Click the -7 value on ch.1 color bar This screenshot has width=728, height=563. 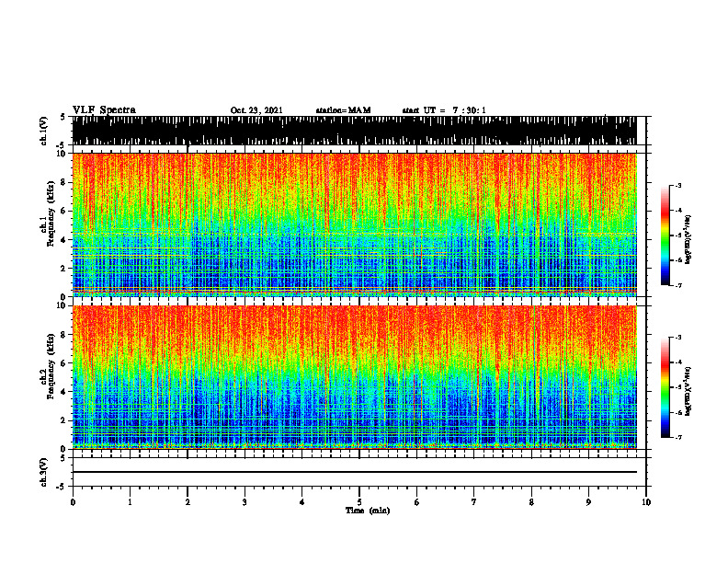point(677,285)
